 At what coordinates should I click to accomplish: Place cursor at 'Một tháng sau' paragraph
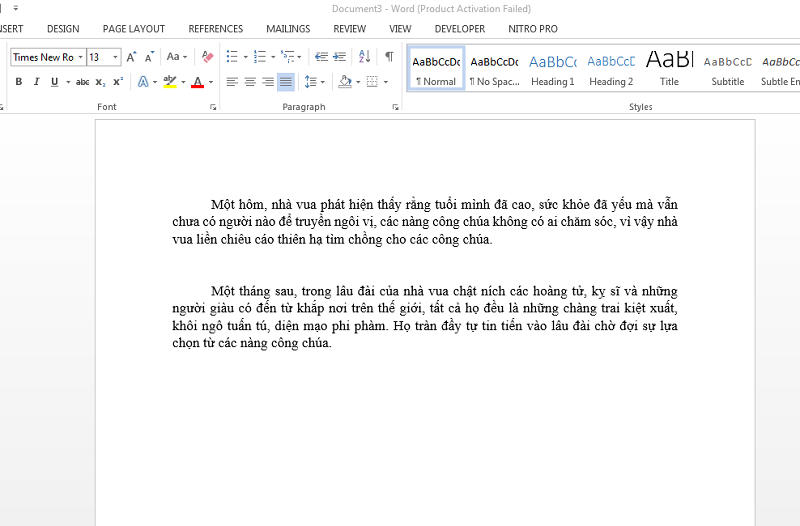(424, 317)
